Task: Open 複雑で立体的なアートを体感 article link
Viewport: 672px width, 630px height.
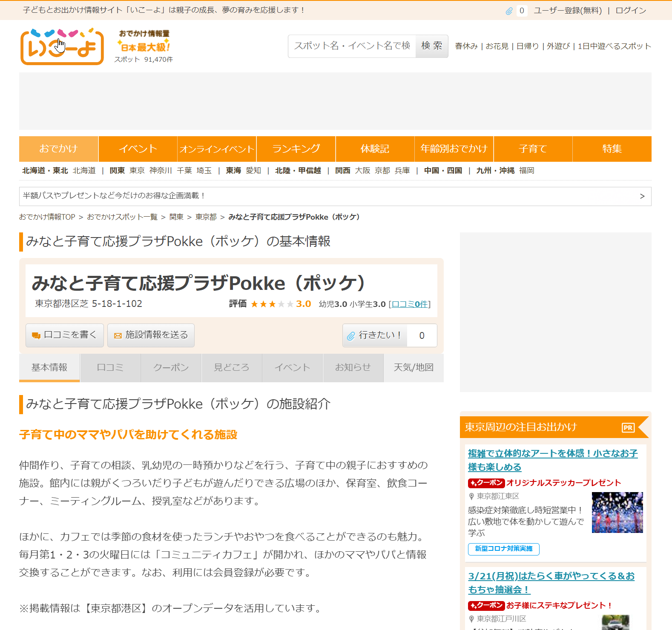Action: click(x=553, y=460)
